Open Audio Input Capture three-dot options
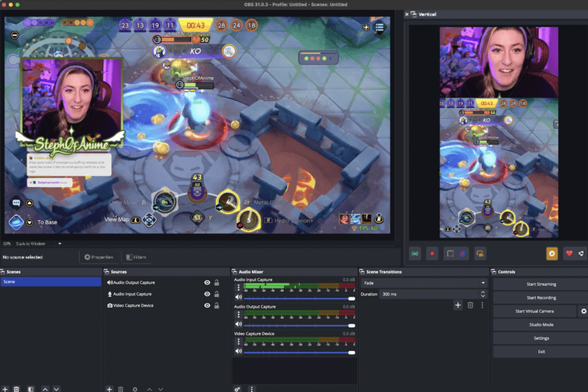This screenshot has width=588, height=392. pos(239,288)
